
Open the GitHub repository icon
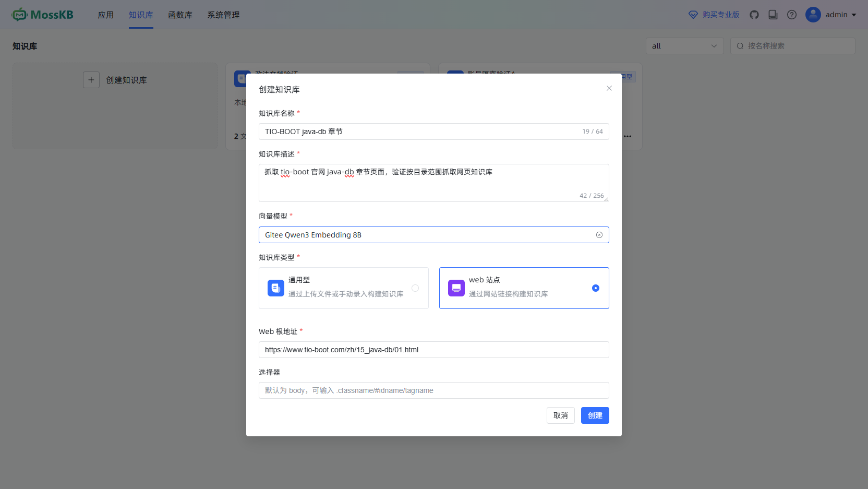click(754, 15)
